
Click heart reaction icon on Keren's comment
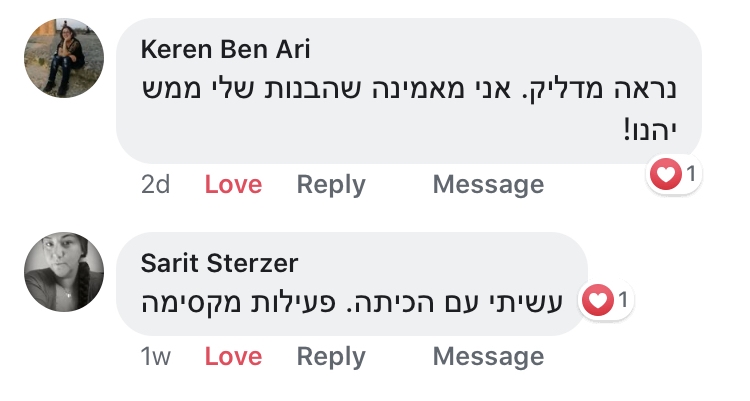coord(664,175)
